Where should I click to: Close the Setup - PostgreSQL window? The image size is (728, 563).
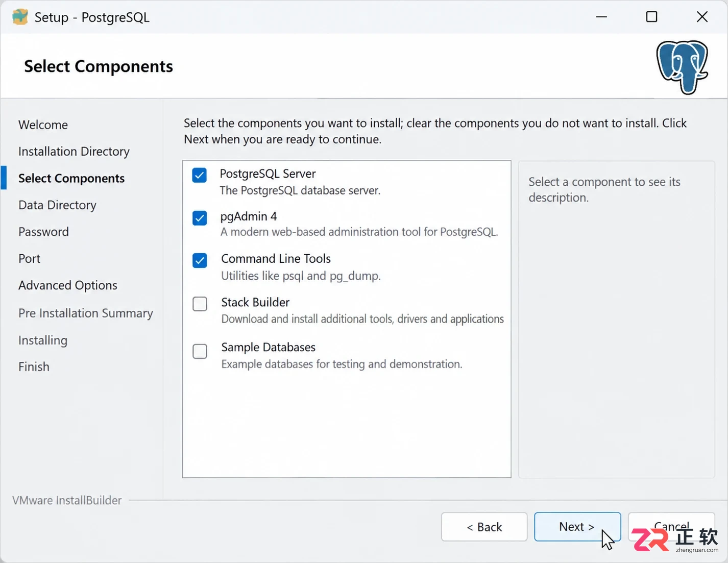pyautogui.click(x=702, y=17)
